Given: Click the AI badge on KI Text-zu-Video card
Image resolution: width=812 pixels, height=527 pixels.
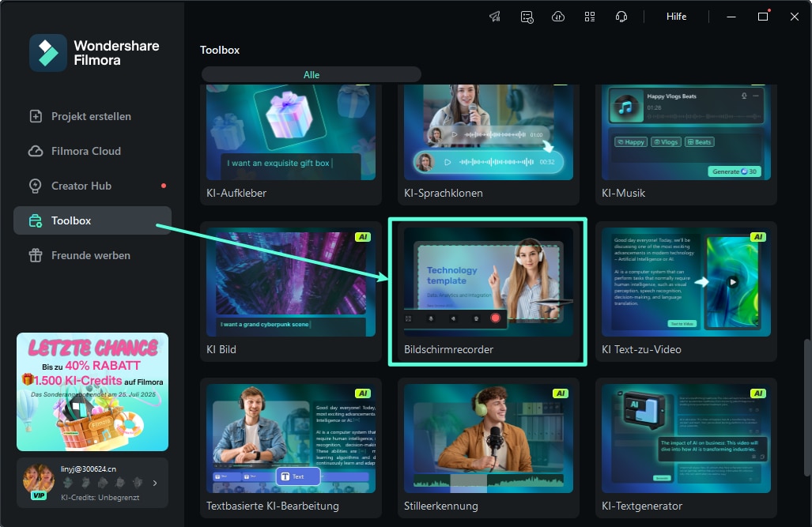Looking at the screenshot, I should click(x=758, y=237).
